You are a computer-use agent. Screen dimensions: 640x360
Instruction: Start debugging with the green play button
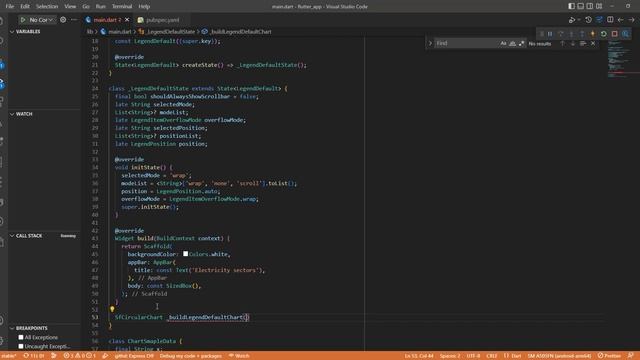[23, 20]
